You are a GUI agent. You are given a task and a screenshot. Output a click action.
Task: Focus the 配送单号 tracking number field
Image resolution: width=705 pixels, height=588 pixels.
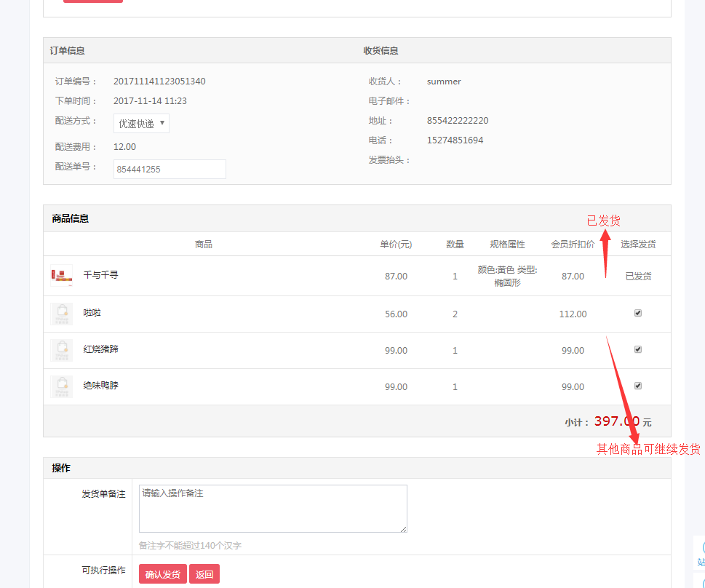tap(170, 169)
